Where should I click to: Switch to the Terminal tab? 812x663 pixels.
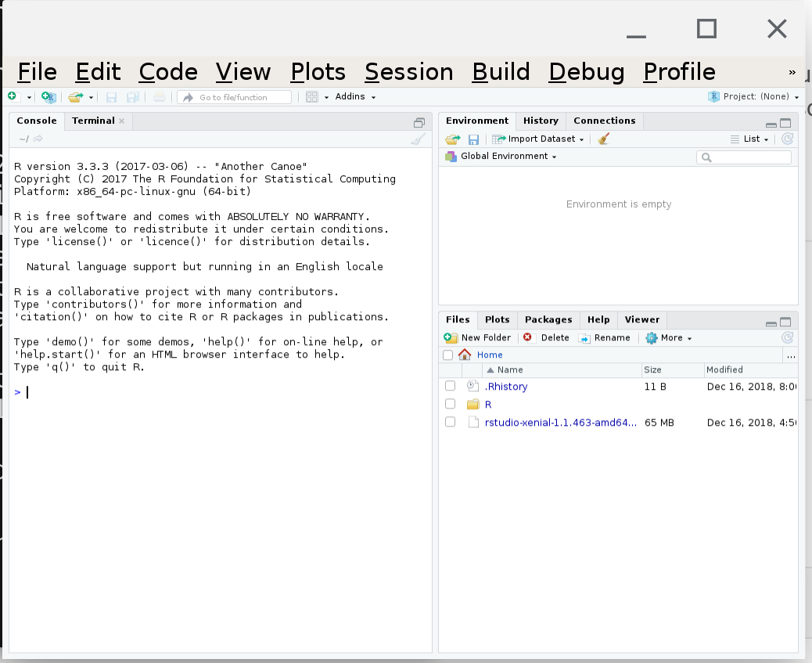tap(93, 121)
